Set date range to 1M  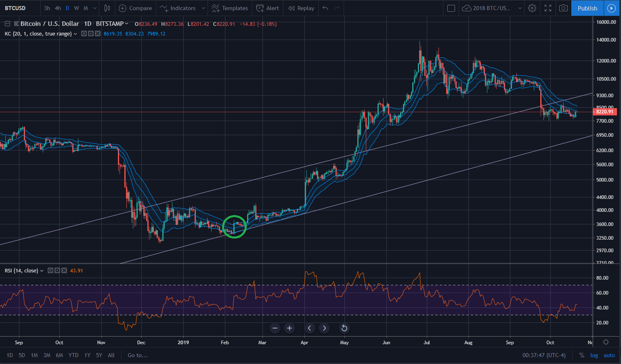coord(34,355)
